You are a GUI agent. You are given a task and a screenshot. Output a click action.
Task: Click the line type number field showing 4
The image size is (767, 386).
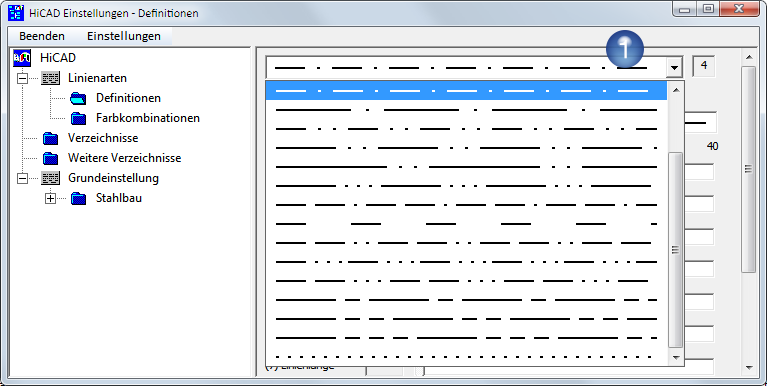click(703, 67)
